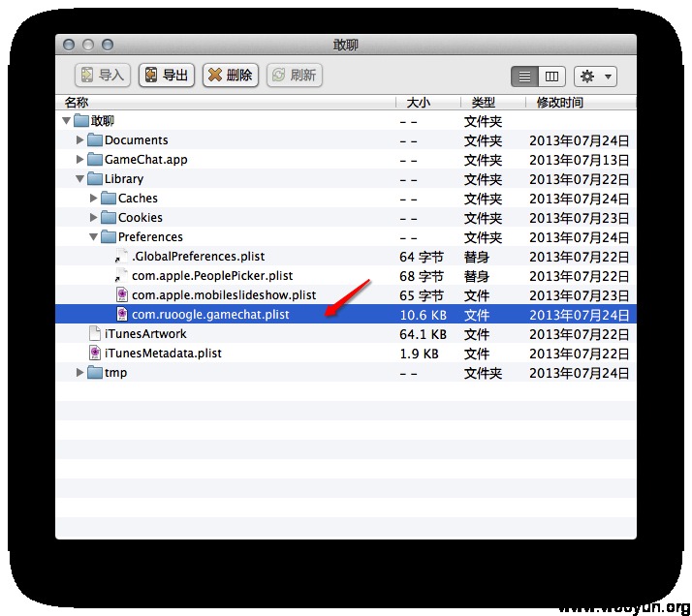This screenshot has width=692, height=616.
Task: Click the Preferences folder icon
Action: (x=109, y=236)
